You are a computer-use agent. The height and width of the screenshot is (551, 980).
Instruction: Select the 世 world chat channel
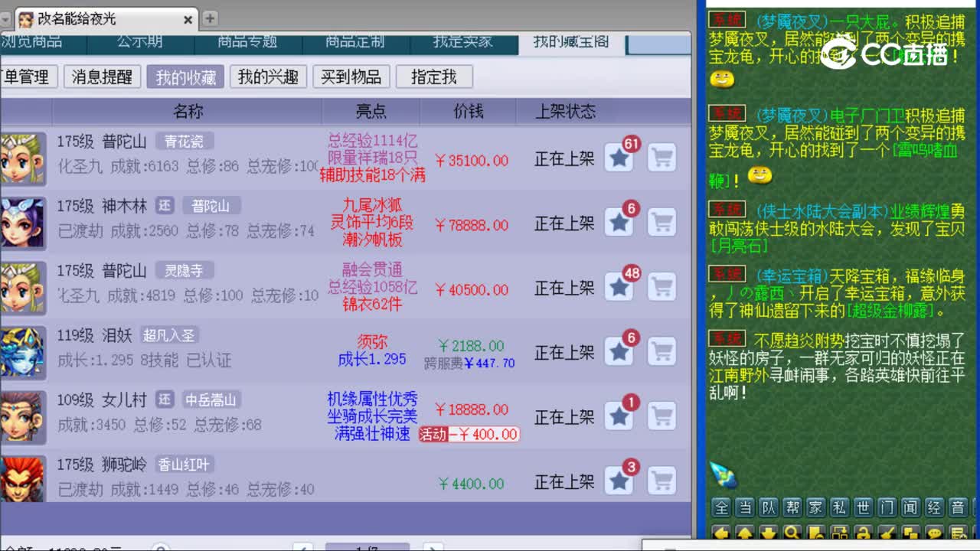point(864,507)
